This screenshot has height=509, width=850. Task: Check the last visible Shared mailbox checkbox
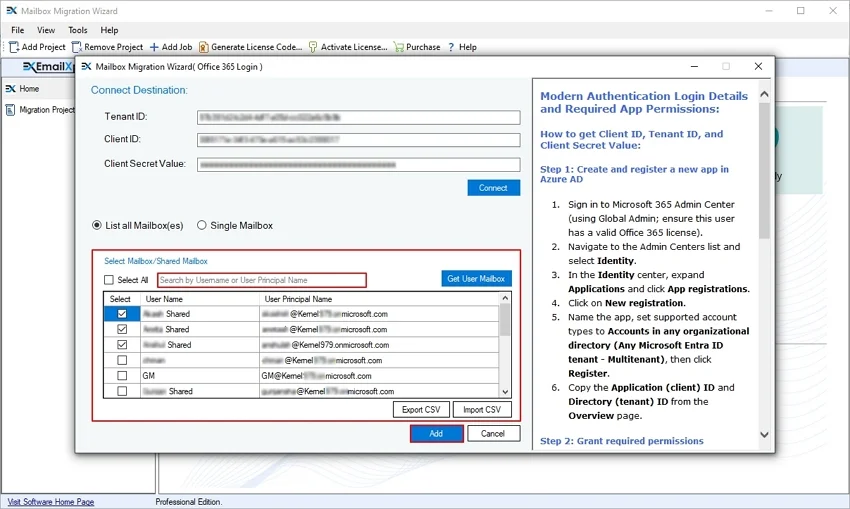click(122, 391)
